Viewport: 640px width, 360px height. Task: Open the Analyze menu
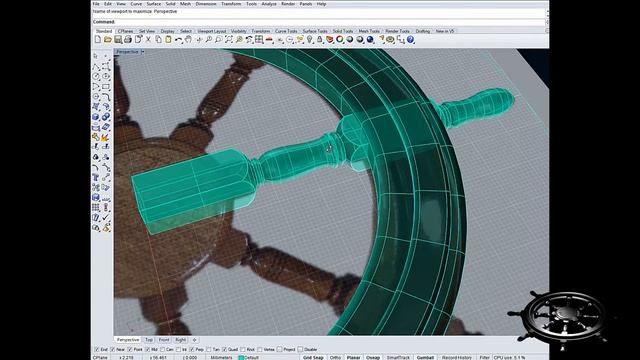click(x=269, y=4)
